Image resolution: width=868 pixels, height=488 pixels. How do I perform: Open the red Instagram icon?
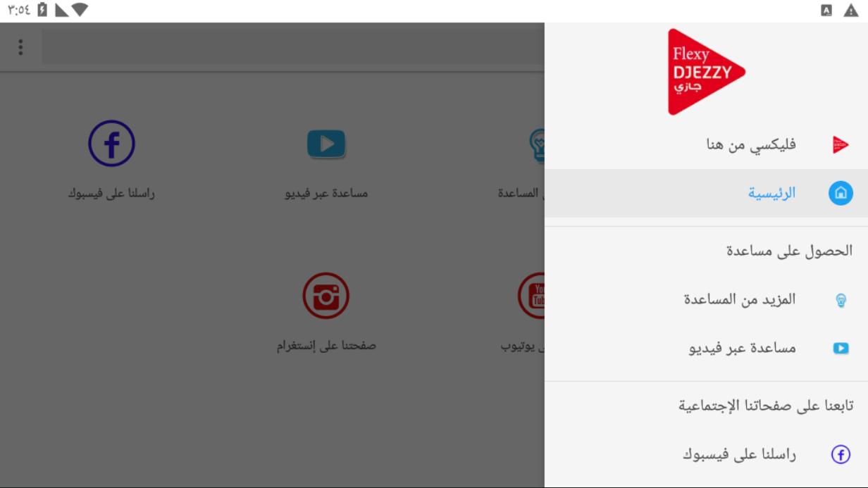[x=326, y=296]
